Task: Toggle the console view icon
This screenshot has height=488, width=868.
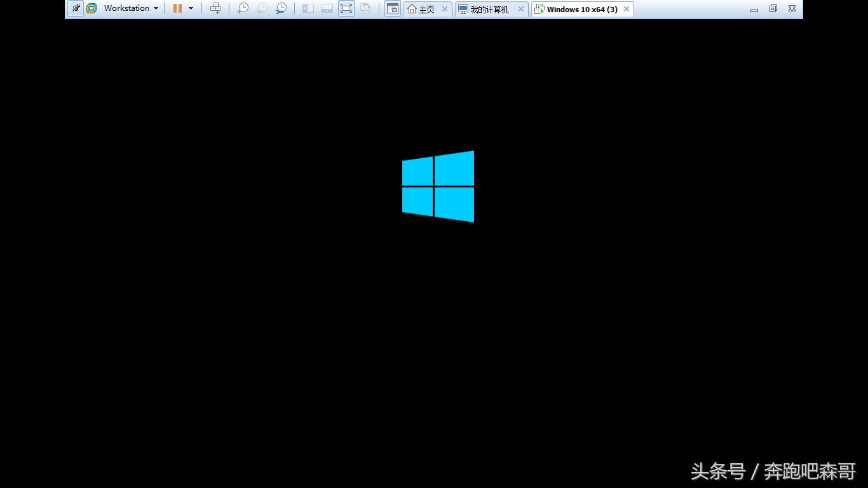Action: [x=393, y=9]
